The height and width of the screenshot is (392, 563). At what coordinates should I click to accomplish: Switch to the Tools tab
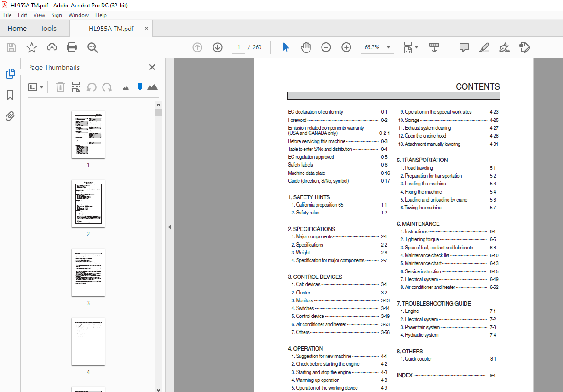coord(48,29)
